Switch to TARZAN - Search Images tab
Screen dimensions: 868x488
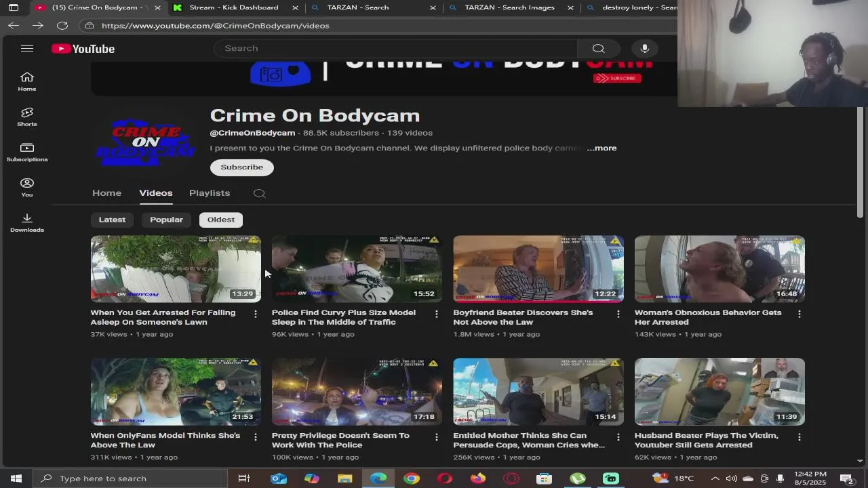[511, 7]
